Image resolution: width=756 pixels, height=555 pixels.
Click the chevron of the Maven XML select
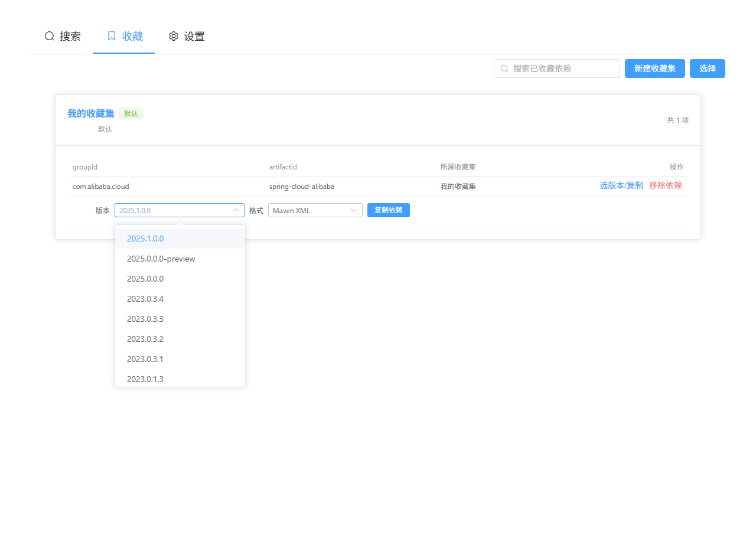pyautogui.click(x=354, y=210)
